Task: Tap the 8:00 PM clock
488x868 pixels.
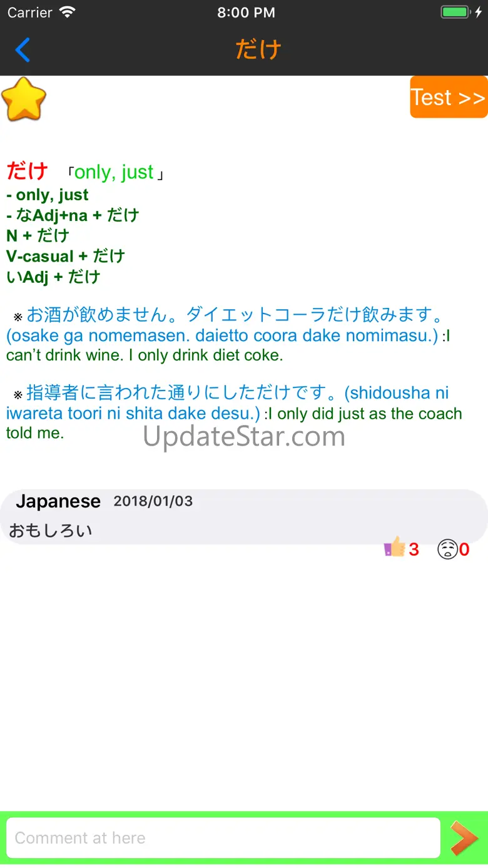Action: point(246,13)
